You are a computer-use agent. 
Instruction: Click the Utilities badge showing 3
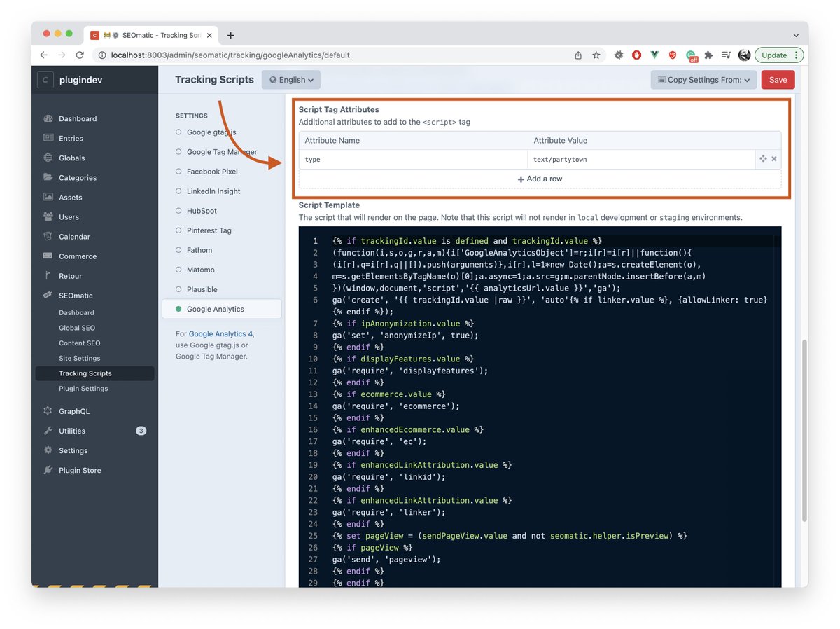click(141, 431)
